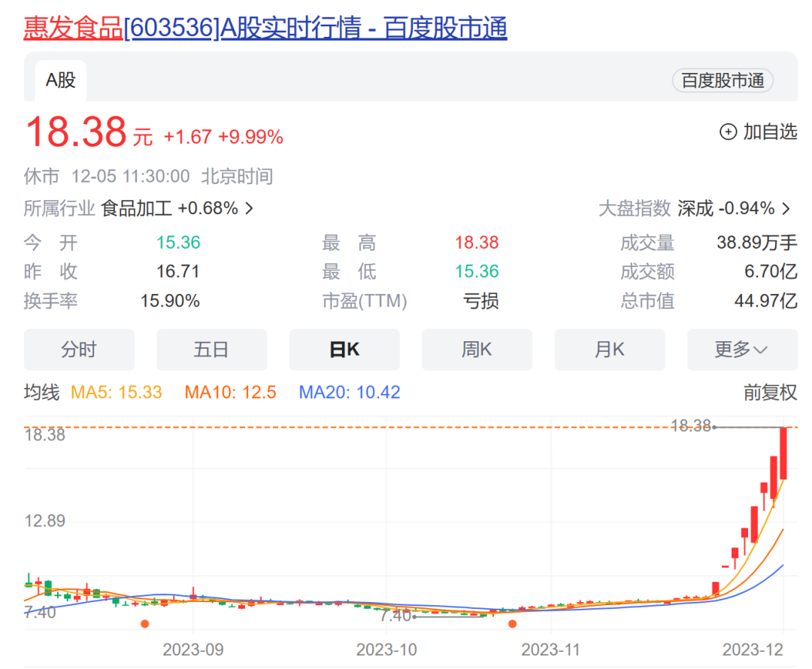Viewport: 812px width, 669px height.
Task: Click the 18.38 current price text
Action: click(x=76, y=132)
